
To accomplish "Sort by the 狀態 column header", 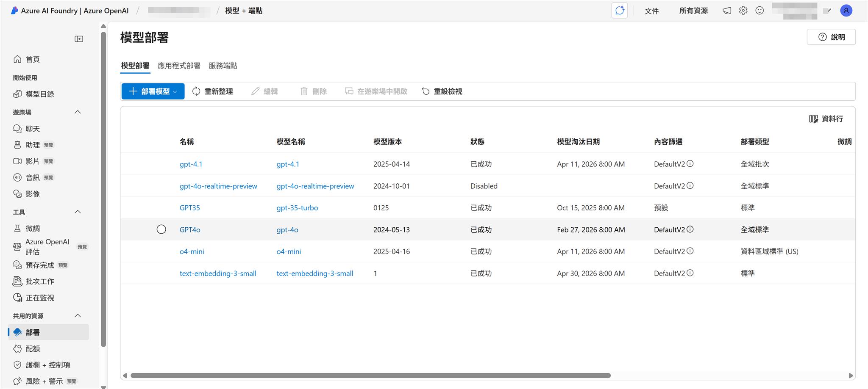I will [477, 142].
